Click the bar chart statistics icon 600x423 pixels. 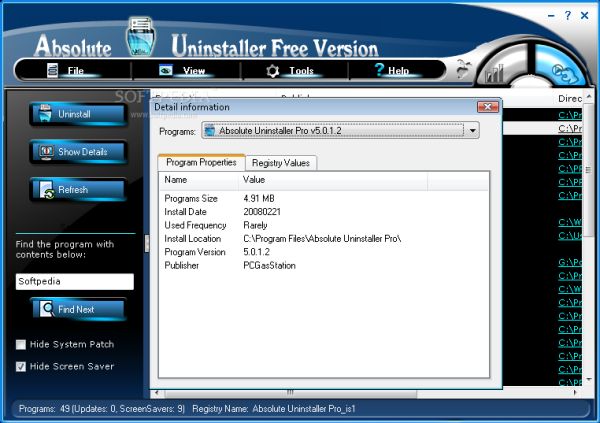(x=494, y=73)
